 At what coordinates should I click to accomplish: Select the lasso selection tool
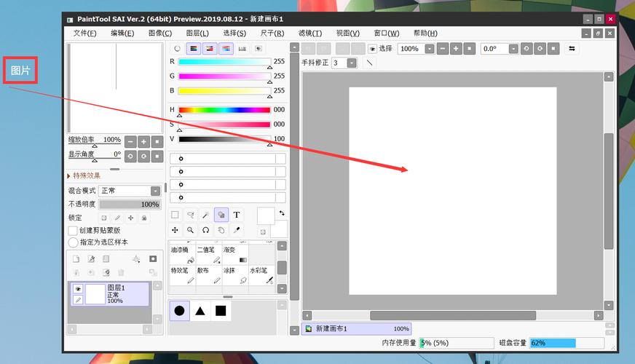coord(190,215)
